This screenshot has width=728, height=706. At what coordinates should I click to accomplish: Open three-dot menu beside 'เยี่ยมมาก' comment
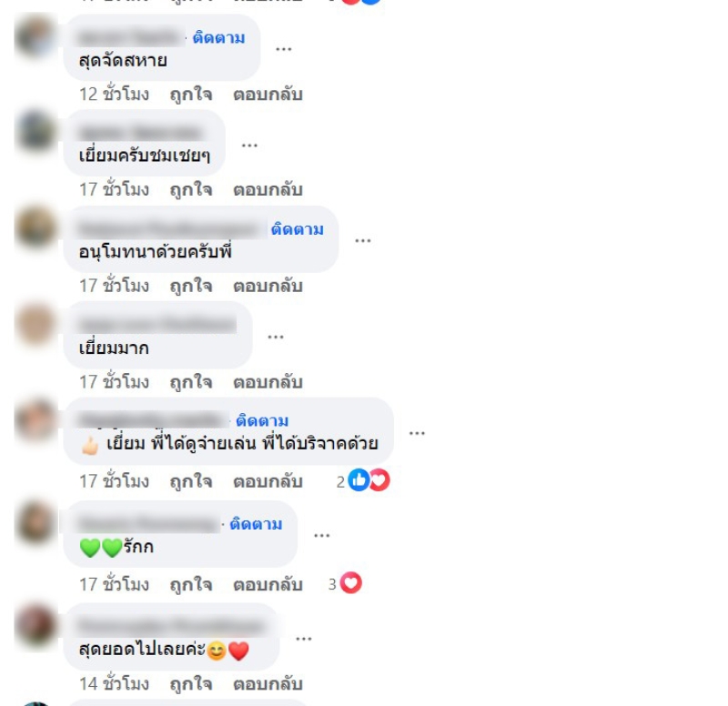(x=276, y=337)
